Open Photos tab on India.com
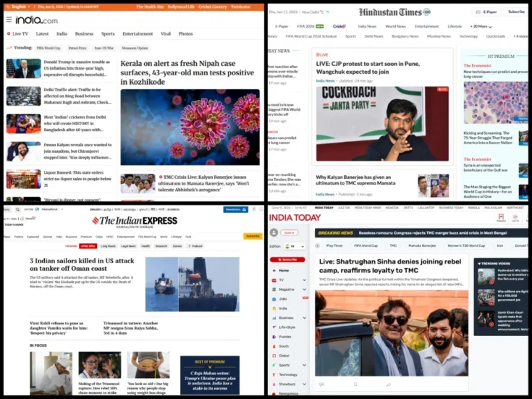 [x=185, y=33]
